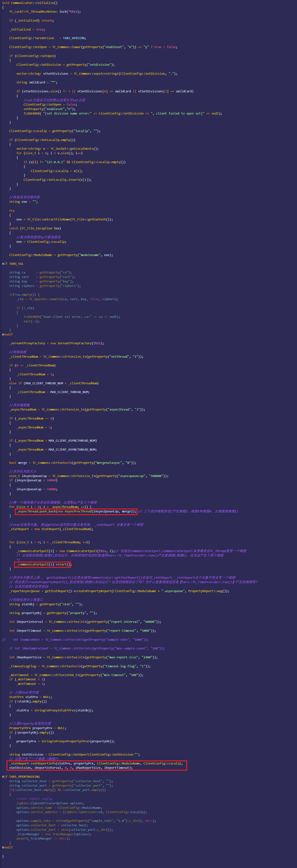
Task: Click the StatFPrx statPrx = NULL line
Action: pyautogui.click(x=31, y=697)
